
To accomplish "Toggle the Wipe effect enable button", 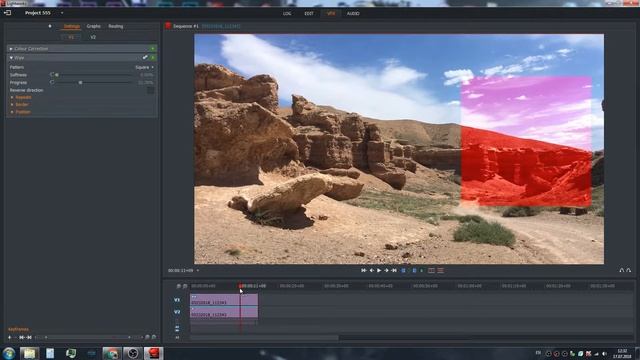I will tap(153, 58).
